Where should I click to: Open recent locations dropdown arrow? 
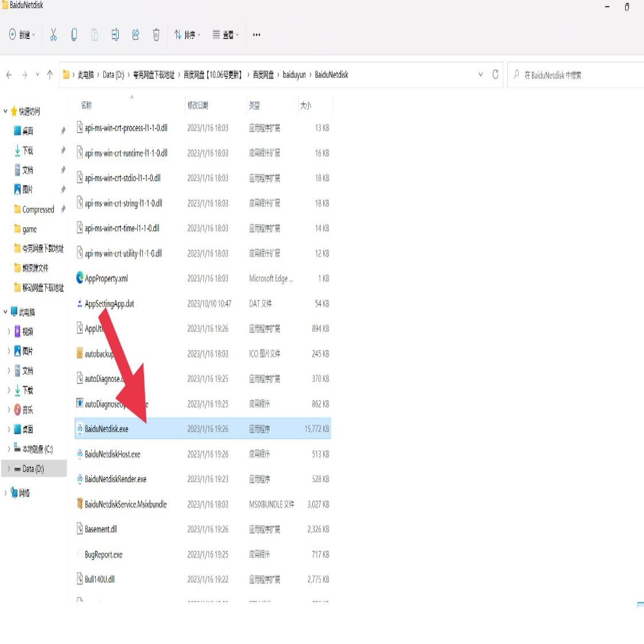37,75
